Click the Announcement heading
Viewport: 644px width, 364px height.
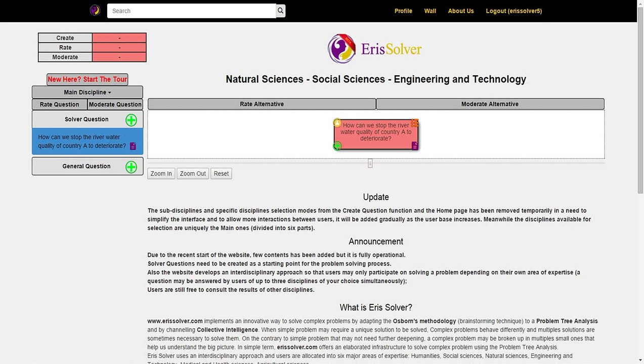(376, 242)
